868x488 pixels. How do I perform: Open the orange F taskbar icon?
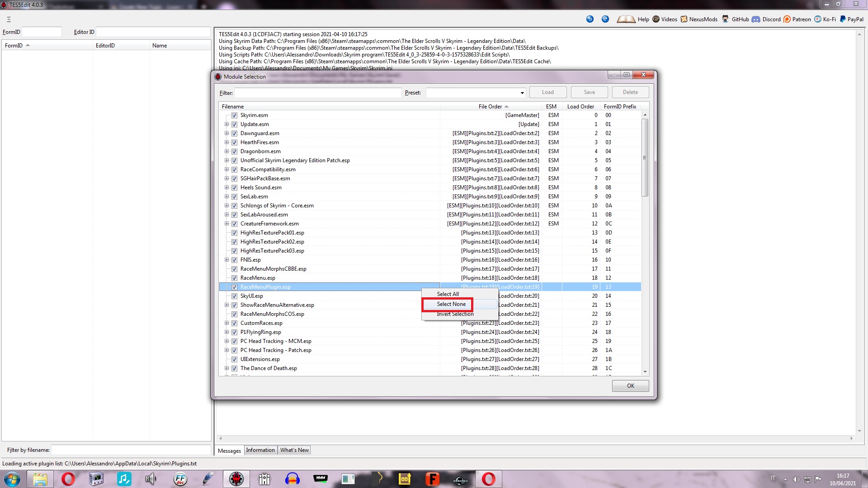click(433, 479)
